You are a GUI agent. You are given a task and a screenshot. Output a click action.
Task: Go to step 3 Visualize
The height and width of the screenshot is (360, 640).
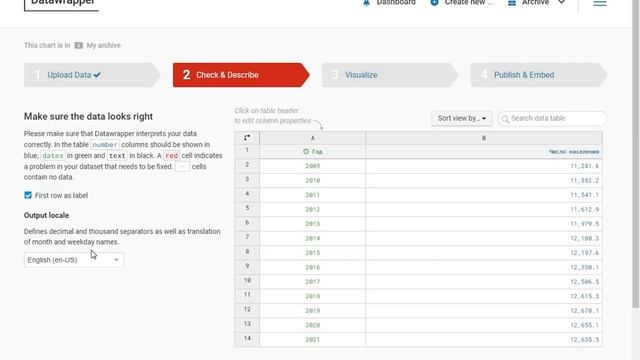click(x=389, y=75)
